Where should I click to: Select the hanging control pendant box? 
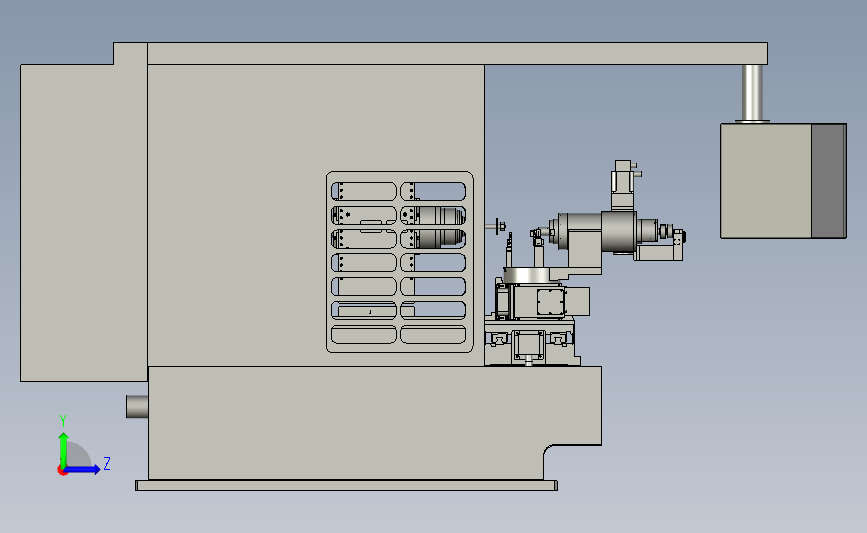(783, 181)
